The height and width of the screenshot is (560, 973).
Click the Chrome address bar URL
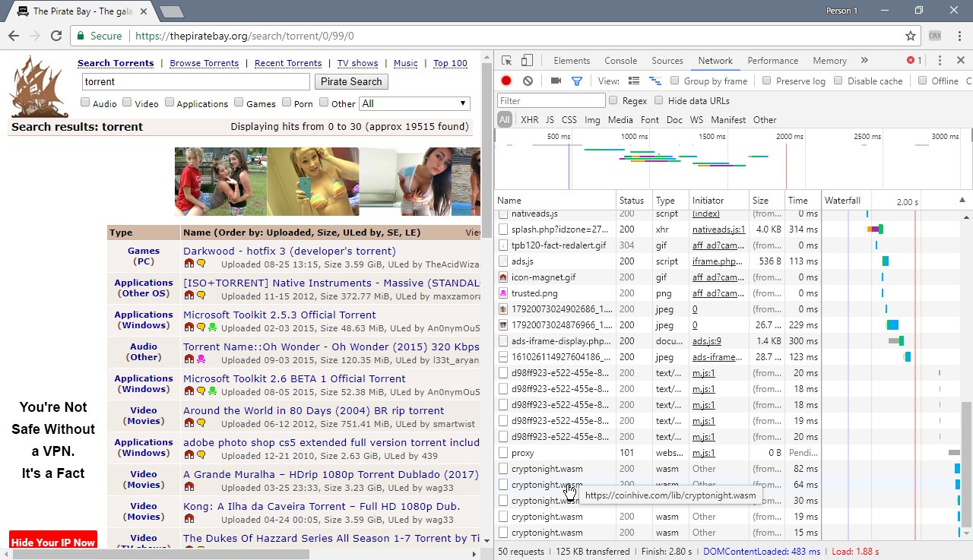[244, 36]
